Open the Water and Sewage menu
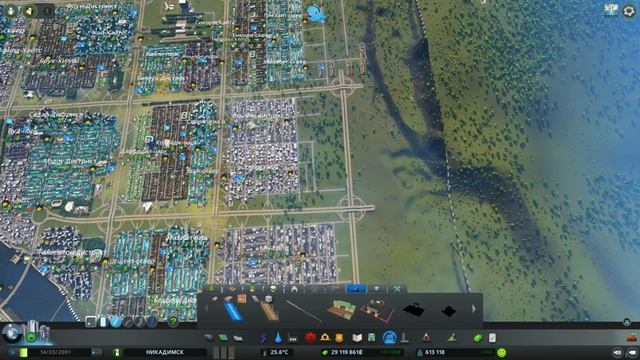This screenshot has width=640, height=360. tap(278, 338)
